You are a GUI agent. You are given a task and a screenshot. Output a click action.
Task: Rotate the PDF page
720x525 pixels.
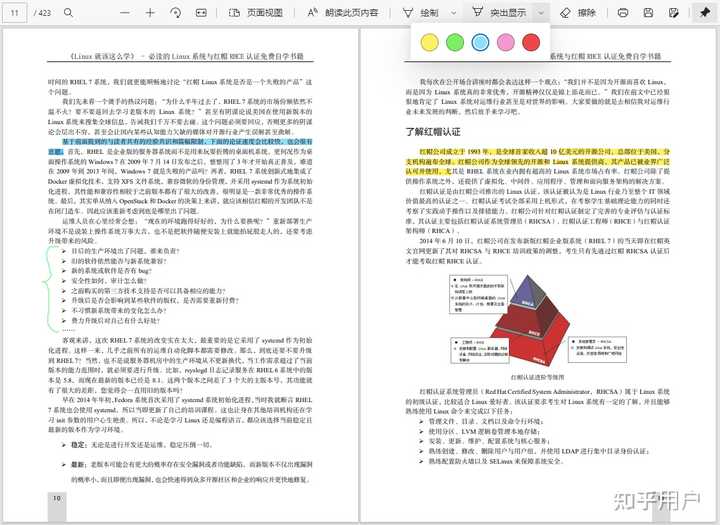click(175, 13)
